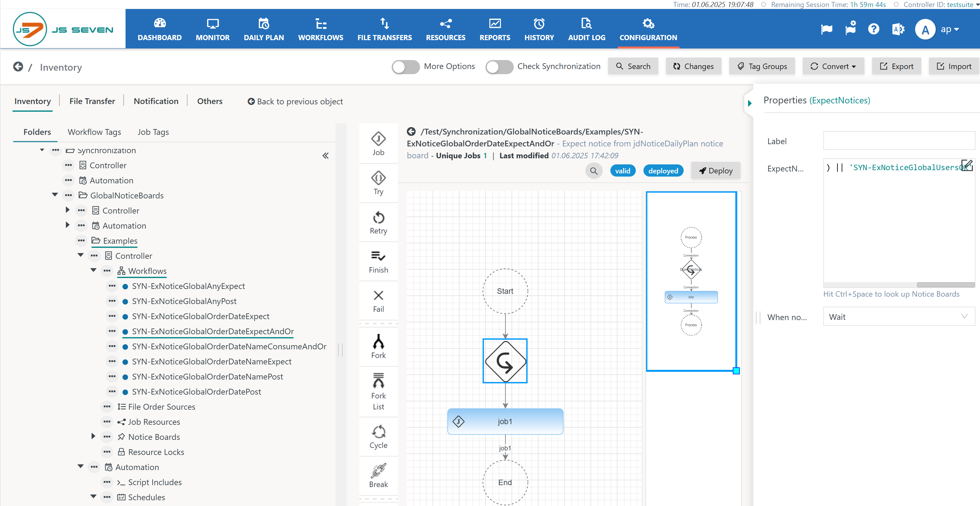Collapse the folder tree panel
The height and width of the screenshot is (506, 980).
coord(325,156)
